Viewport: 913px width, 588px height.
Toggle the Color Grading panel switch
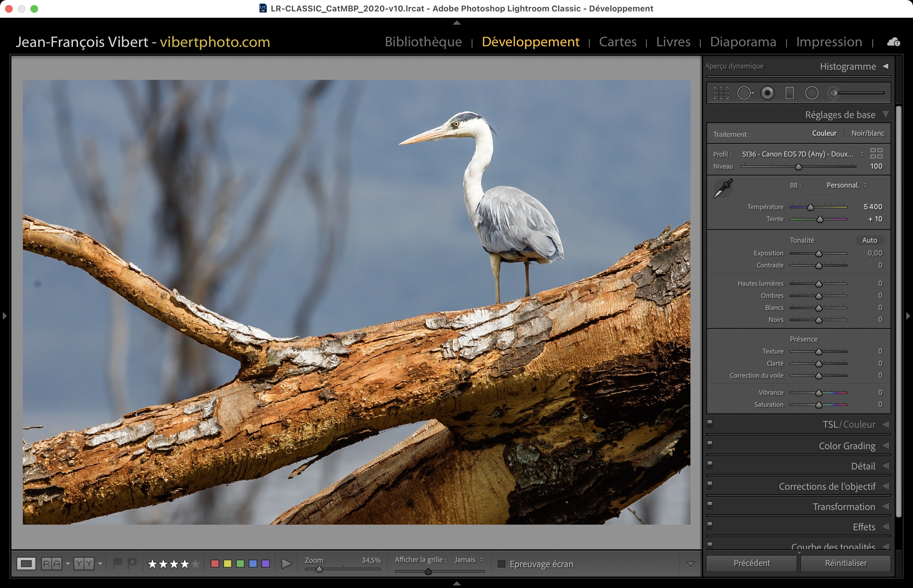click(x=710, y=444)
